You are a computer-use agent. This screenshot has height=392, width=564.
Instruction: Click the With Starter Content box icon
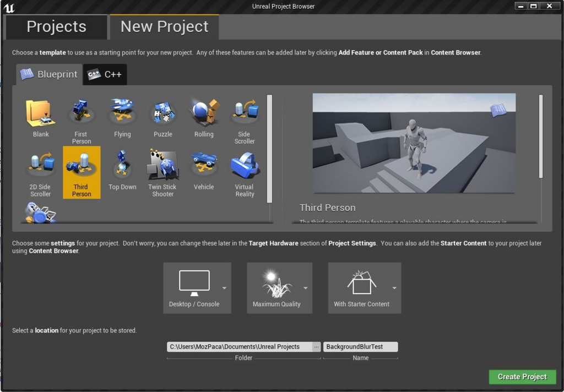(361, 282)
